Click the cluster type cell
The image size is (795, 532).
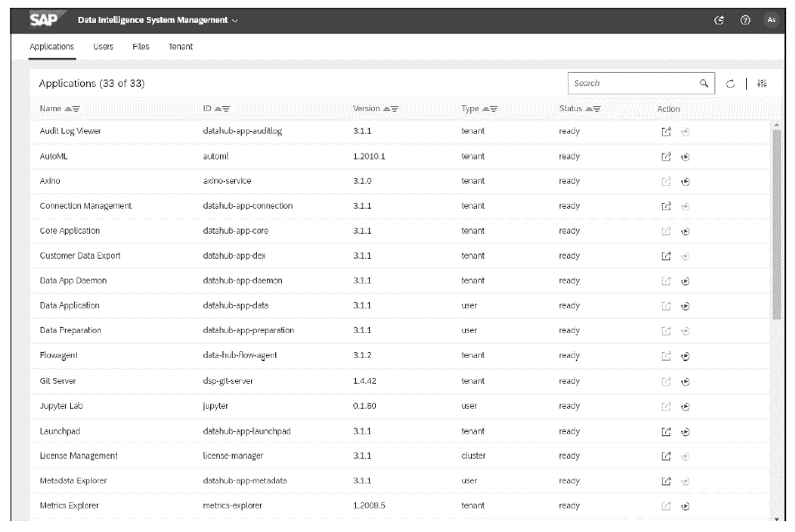[x=473, y=456]
